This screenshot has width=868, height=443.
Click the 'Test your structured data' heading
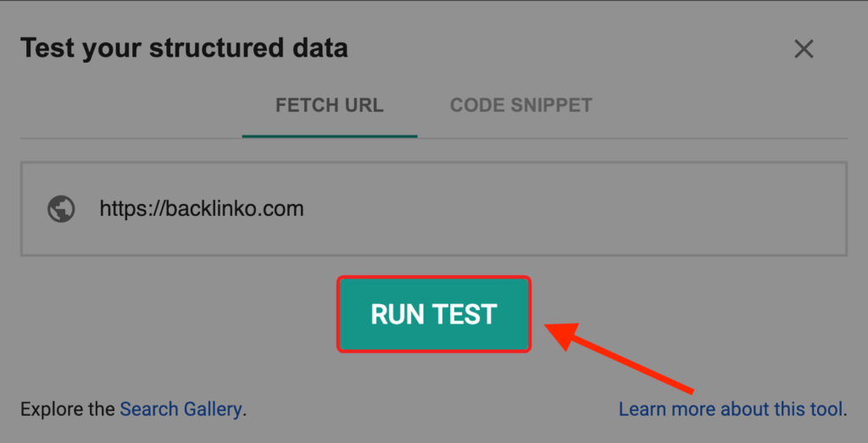pyautogui.click(x=184, y=47)
